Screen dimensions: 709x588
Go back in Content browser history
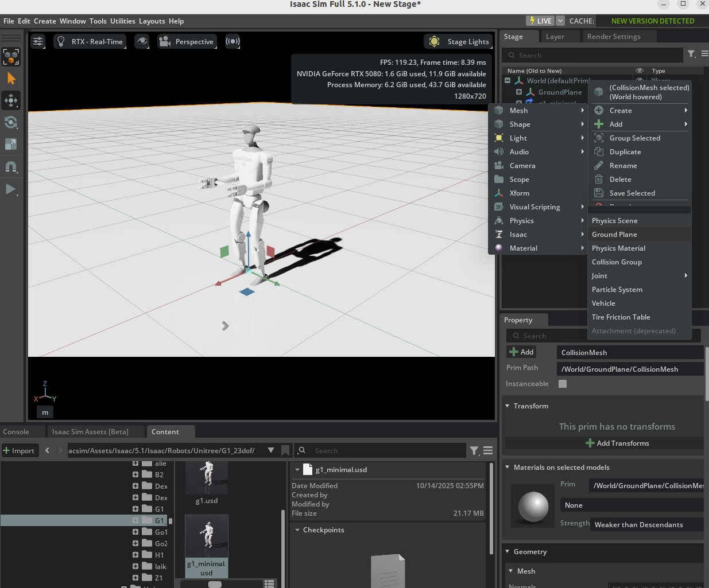pyautogui.click(x=48, y=451)
